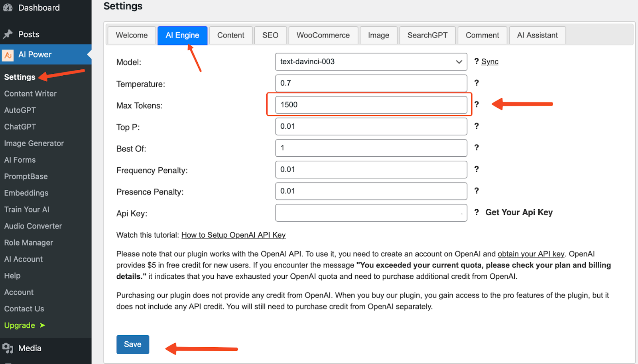Expand the Upgrade menu arrow
Screen dimensions: 638x364
coord(42,325)
